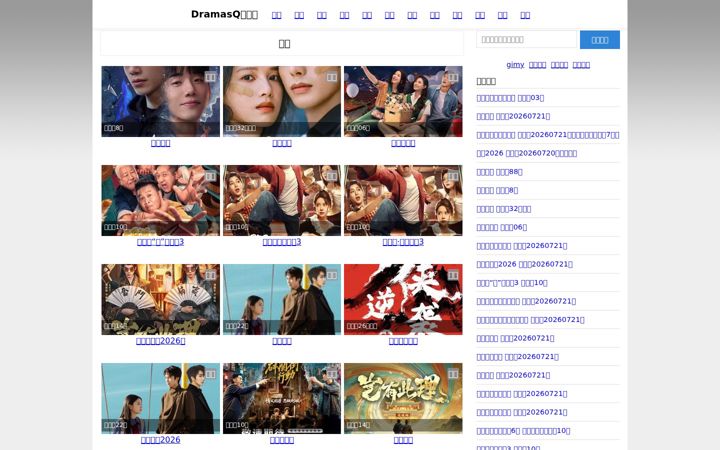Open the sidebar entry containing 20260720

pos(527,153)
